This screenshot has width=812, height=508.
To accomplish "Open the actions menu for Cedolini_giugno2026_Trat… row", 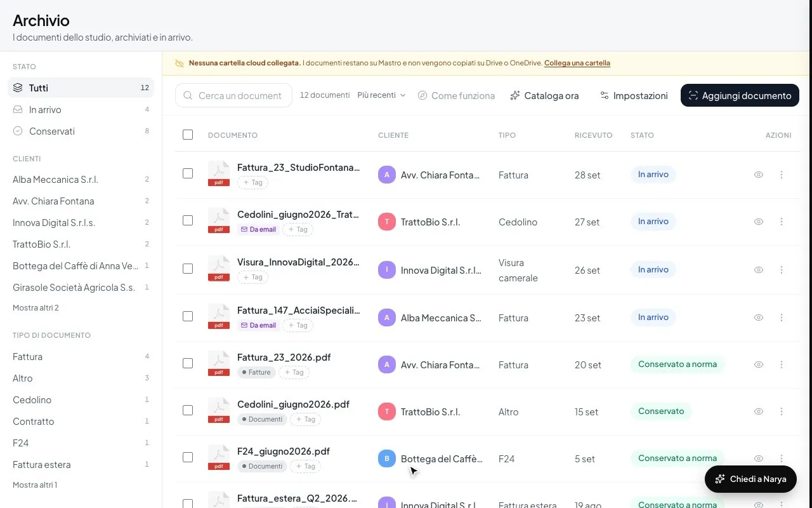I will [x=781, y=222].
